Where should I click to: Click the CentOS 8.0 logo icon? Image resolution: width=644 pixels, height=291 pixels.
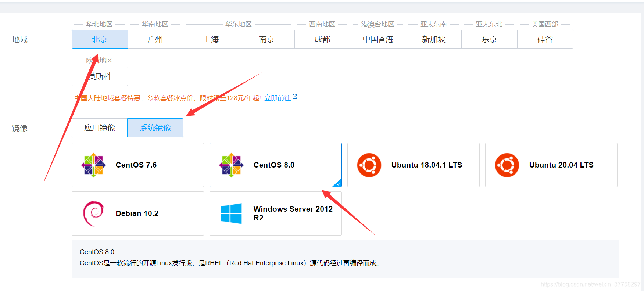point(231,165)
